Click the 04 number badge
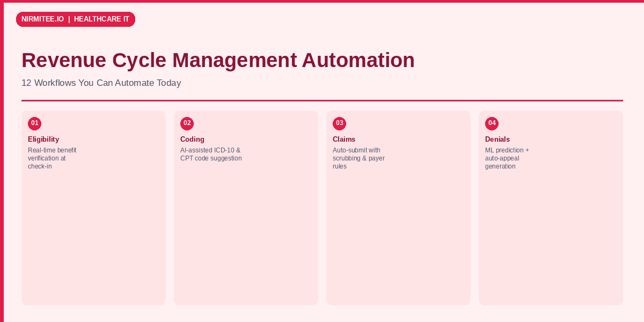 click(x=492, y=123)
